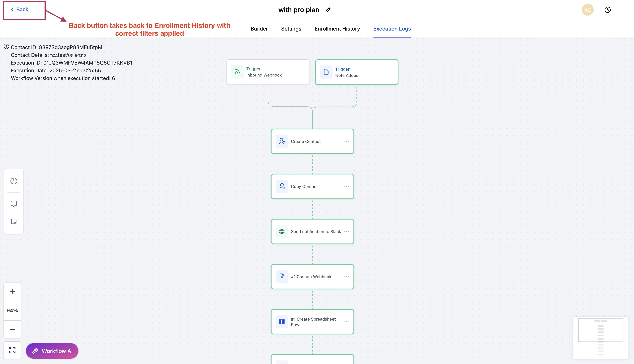Screen dimensions: 634x364
Task: Zoom out with the minus icon
Action: tap(12, 329)
